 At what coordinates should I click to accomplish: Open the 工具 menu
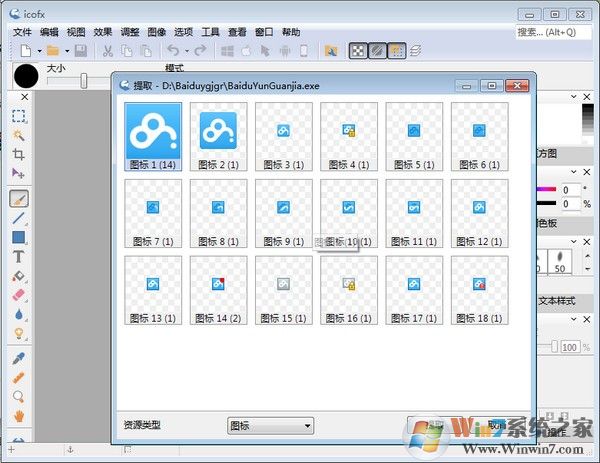(x=210, y=32)
